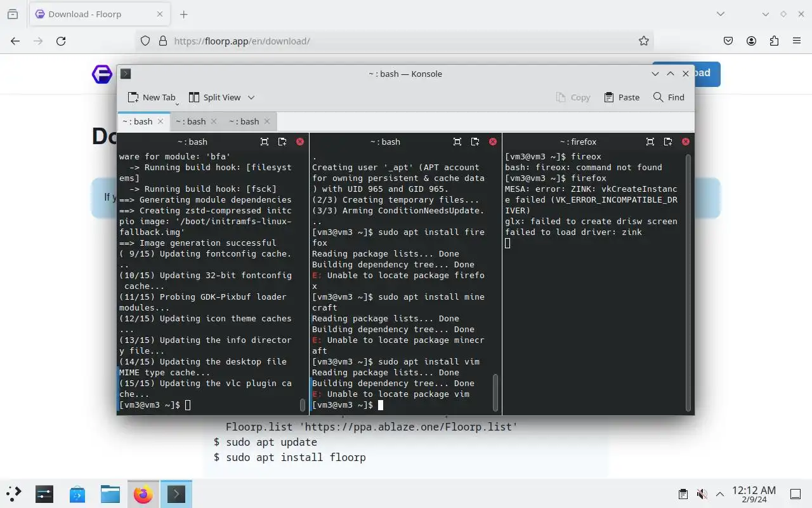This screenshot has height=508, width=812.
Task: Bookmark this page with star icon
Action: click(644, 41)
